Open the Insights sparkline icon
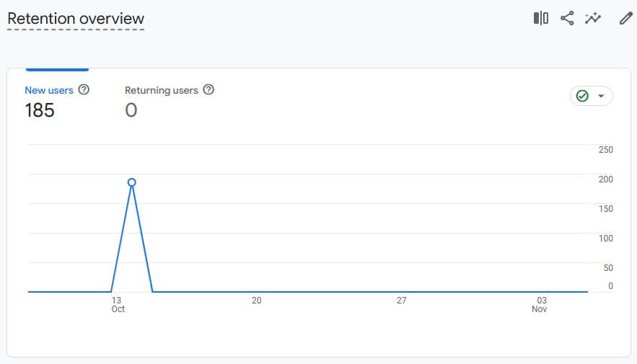This screenshot has height=364, width=637. (593, 18)
